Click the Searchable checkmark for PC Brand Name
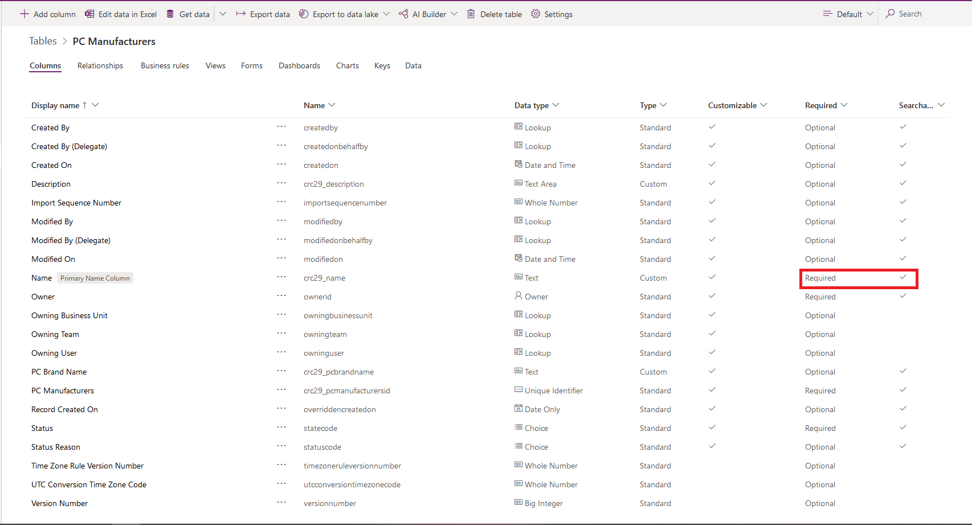 [x=903, y=371]
